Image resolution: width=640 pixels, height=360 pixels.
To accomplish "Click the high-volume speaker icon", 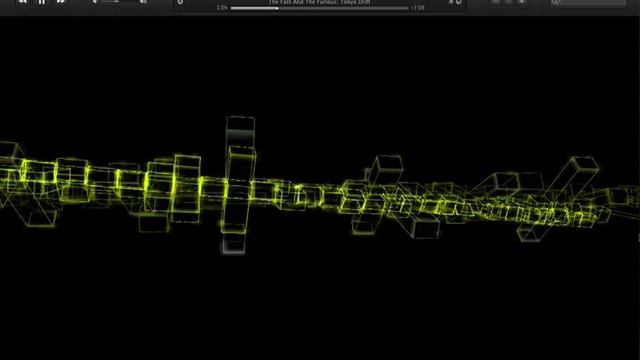I will (x=143, y=2).
